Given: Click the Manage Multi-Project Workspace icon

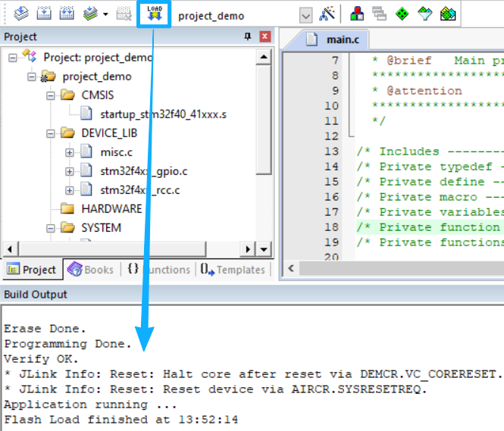Looking at the screenshot, I should click(379, 14).
